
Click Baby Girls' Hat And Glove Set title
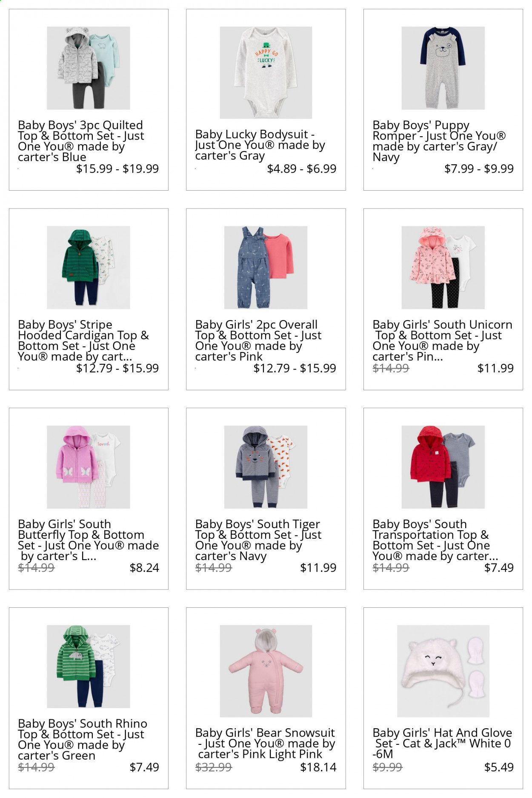point(442,744)
